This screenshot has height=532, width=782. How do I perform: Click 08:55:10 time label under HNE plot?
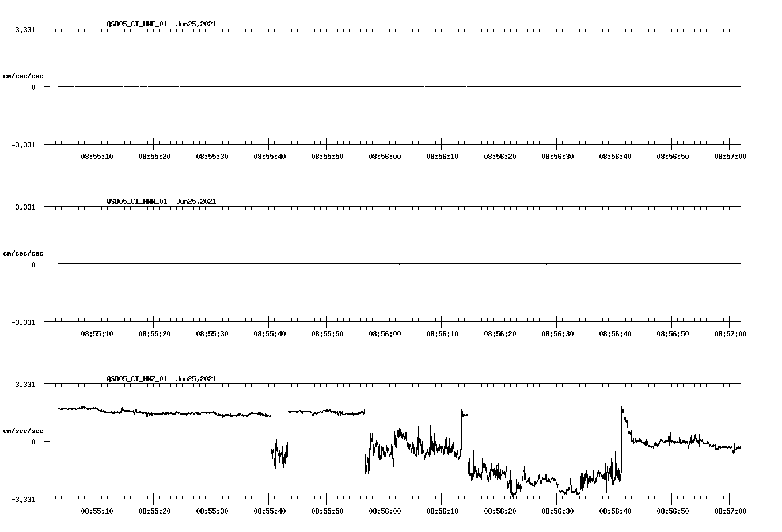(x=97, y=156)
